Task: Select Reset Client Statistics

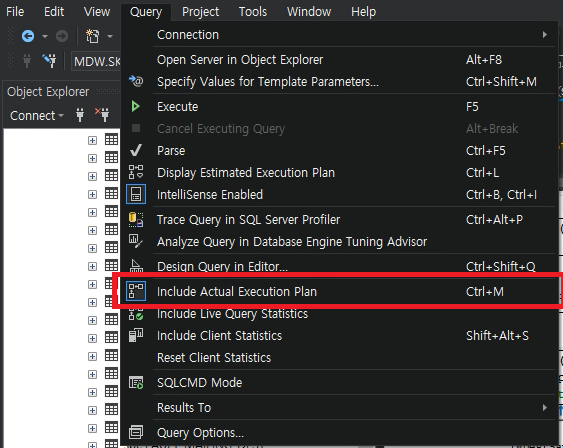Action: 339,358
